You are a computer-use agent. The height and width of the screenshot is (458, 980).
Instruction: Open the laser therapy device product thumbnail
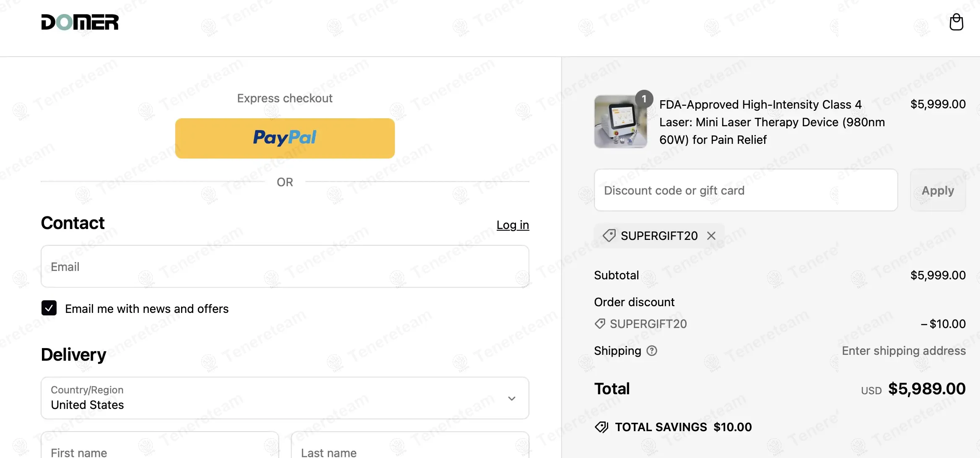pyautogui.click(x=620, y=122)
